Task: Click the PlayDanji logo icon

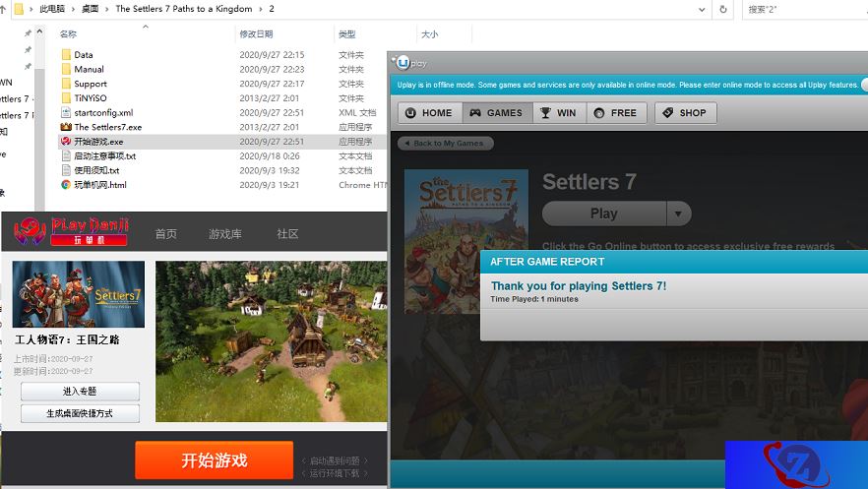Action: tap(31, 232)
